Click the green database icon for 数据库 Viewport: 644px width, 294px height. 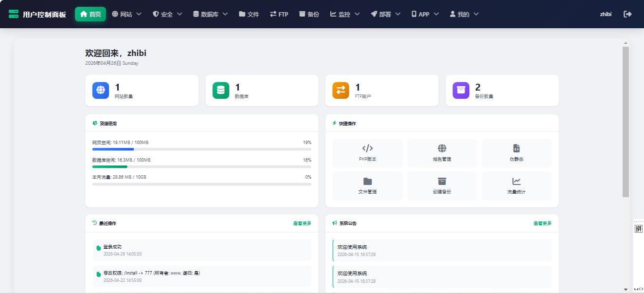[x=221, y=90]
